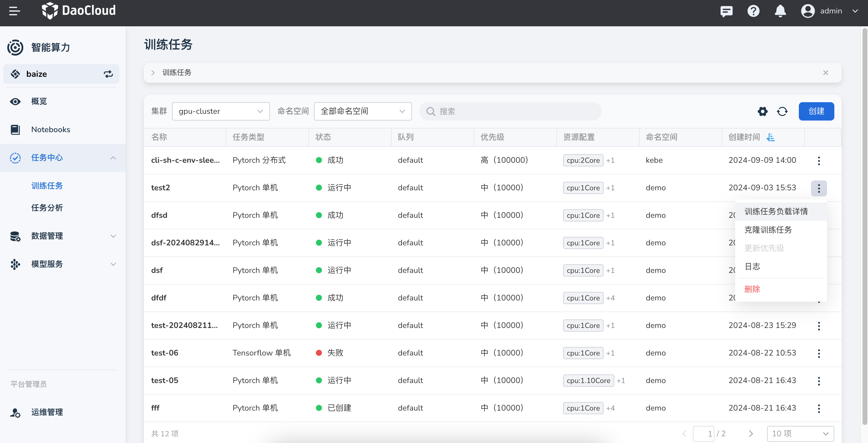Open the test-06 task
The image size is (868, 443).
pos(164,353)
